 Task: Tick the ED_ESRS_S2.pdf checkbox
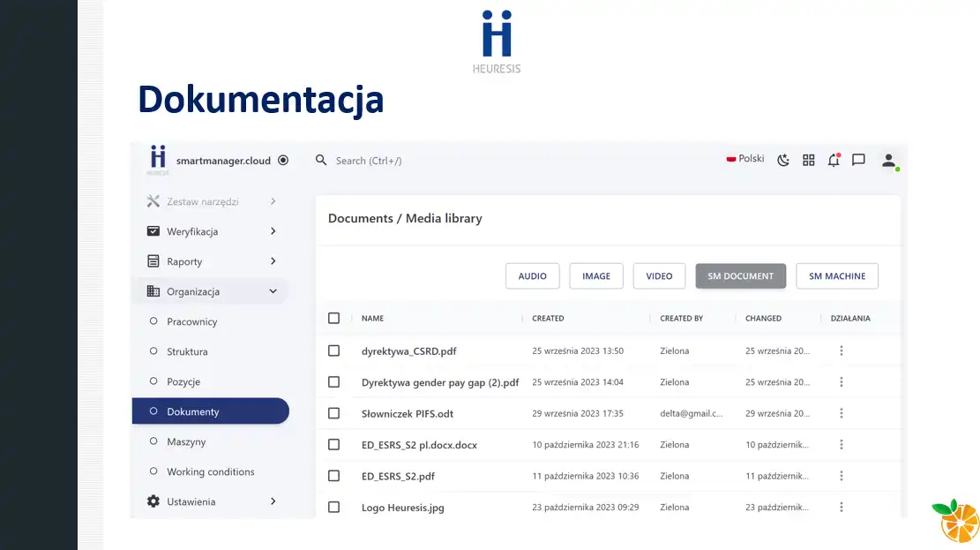pos(333,476)
